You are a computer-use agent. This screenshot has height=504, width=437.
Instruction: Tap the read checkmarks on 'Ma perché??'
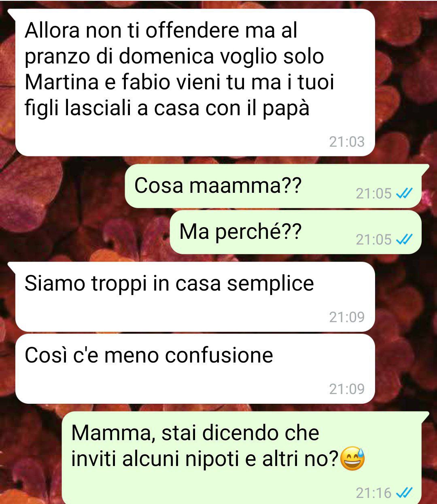click(404, 240)
